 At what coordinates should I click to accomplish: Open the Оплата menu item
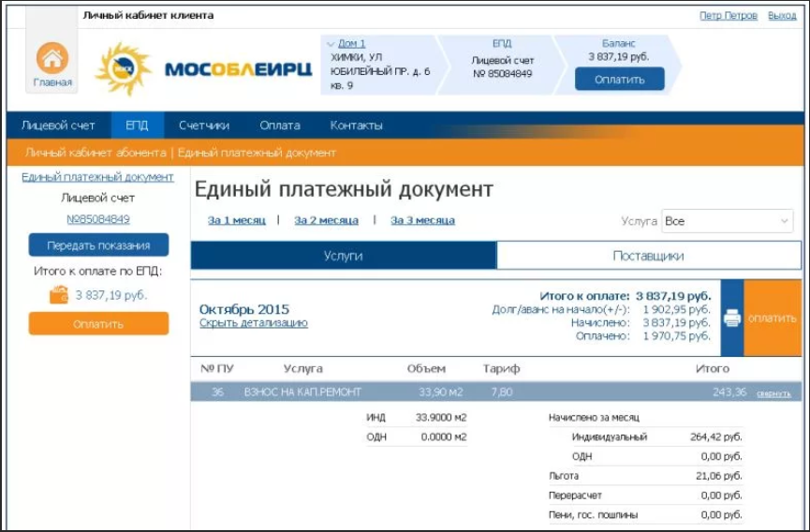279,126
